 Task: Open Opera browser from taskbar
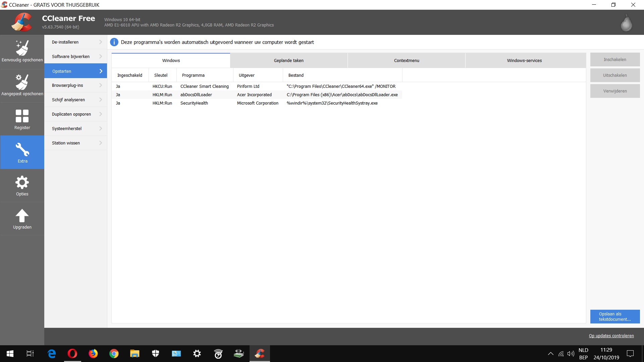click(x=72, y=353)
